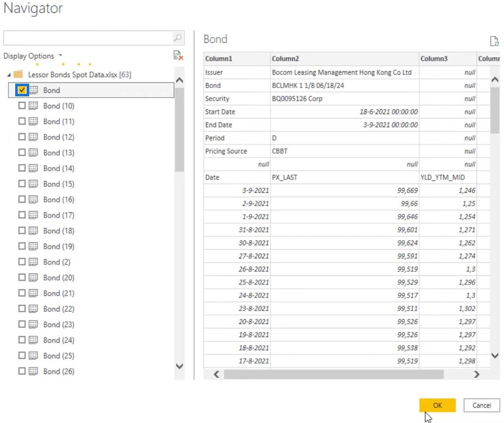Click the cell 'BCLMHK 1 1/8 06/18/24'
This screenshot has width=504, height=423.
click(x=344, y=85)
